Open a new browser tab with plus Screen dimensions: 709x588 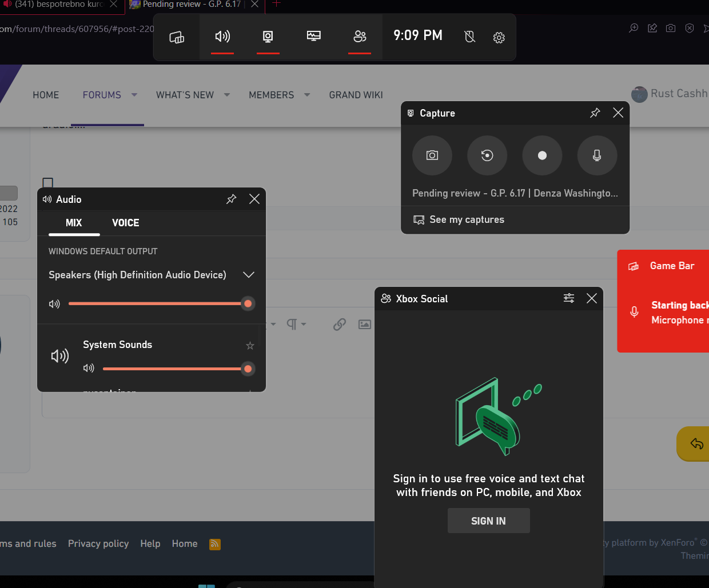pyautogui.click(x=276, y=3)
